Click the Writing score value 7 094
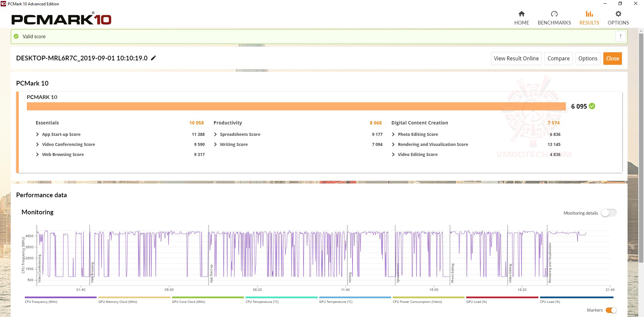 point(377,144)
